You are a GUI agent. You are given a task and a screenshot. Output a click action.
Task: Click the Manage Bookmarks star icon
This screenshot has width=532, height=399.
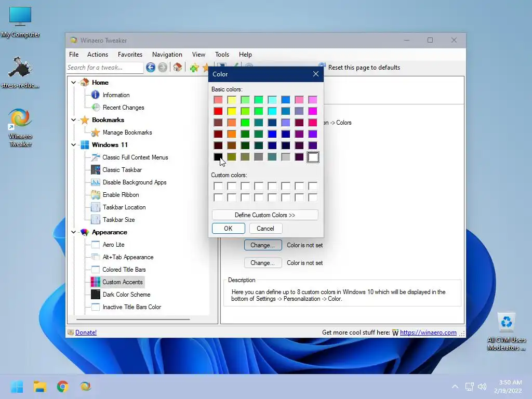[96, 132]
